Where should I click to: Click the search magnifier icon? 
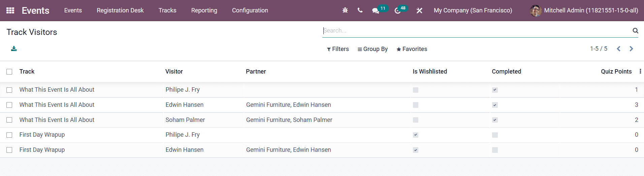(x=635, y=31)
